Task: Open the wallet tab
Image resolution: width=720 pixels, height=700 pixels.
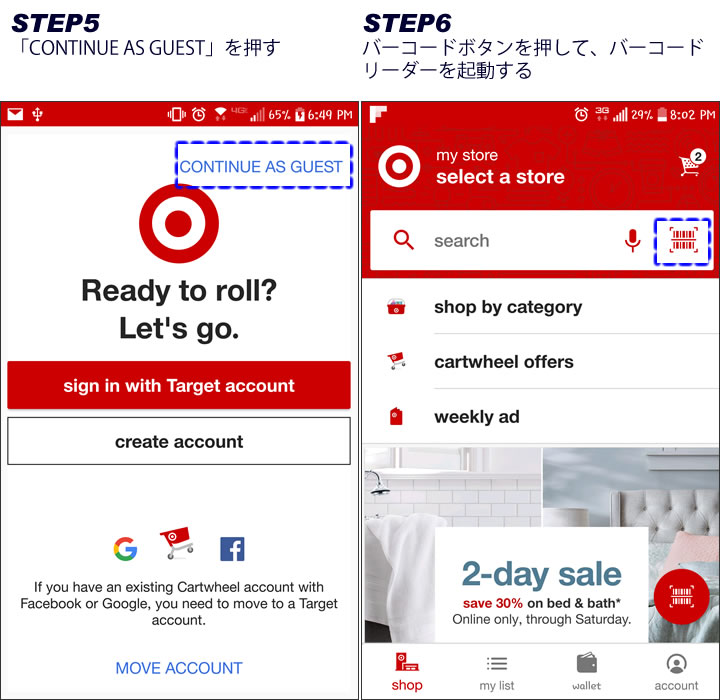Action: click(x=587, y=672)
